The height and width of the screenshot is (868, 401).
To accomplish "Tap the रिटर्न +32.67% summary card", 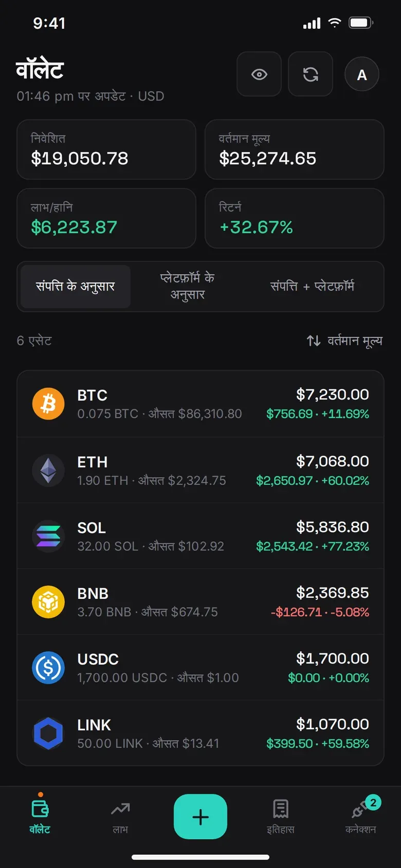I will 295,218.
